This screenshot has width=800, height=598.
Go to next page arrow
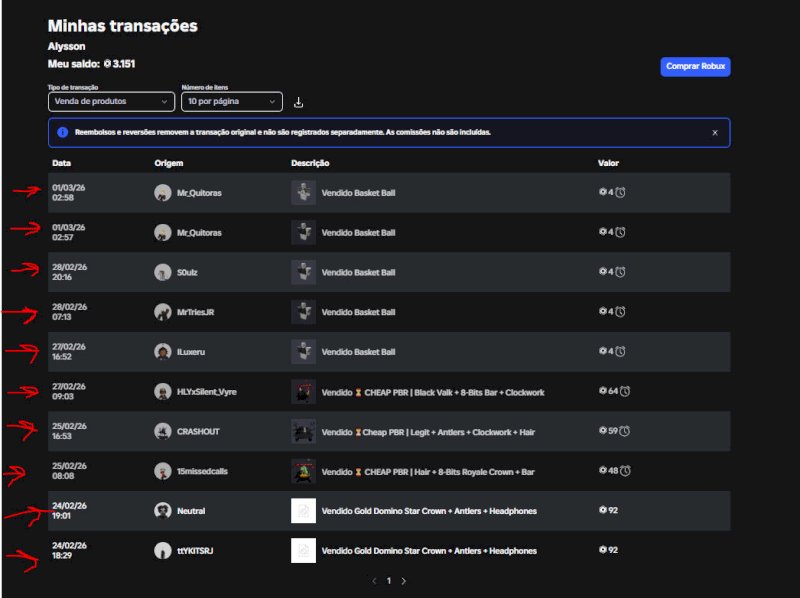pos(403,580)
